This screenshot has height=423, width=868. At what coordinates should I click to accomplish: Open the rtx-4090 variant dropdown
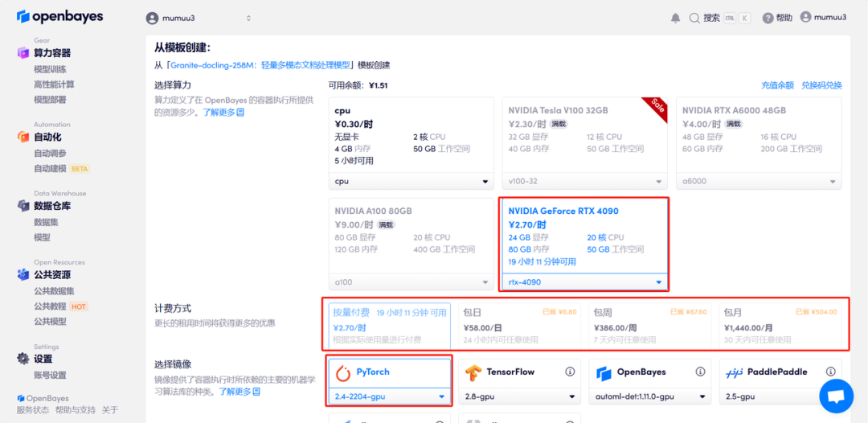[584, 281]
